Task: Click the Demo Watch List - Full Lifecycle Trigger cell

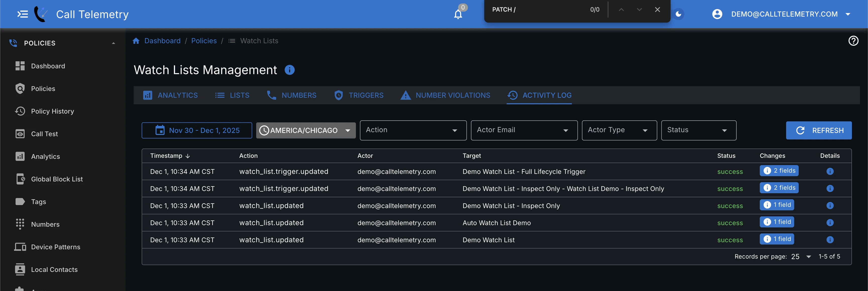Action: click(524, 172)
